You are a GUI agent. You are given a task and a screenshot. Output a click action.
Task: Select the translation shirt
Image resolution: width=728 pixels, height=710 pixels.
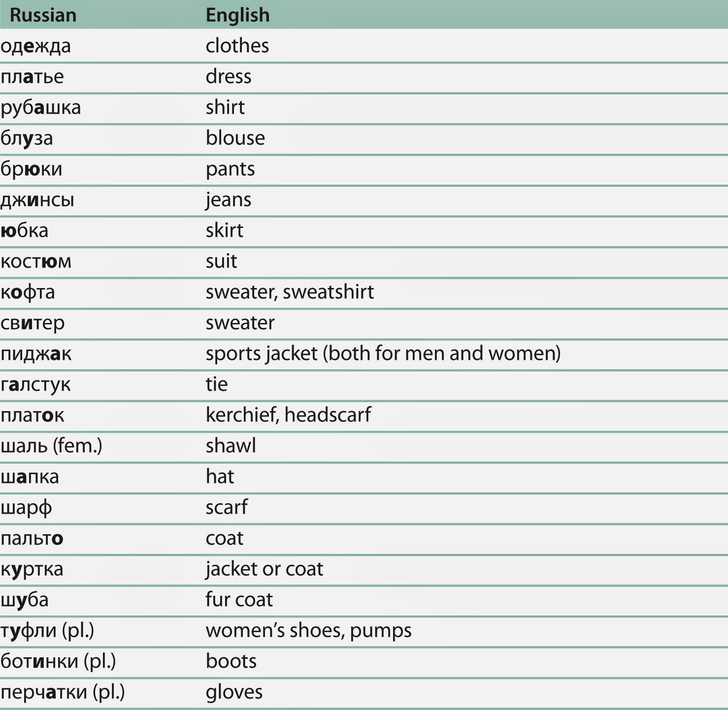(225, 107)
